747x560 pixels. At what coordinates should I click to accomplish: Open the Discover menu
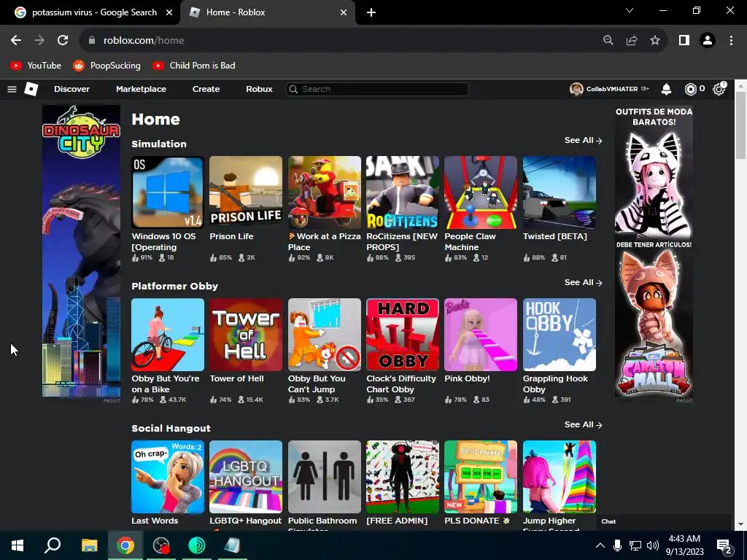click(72, 89)
